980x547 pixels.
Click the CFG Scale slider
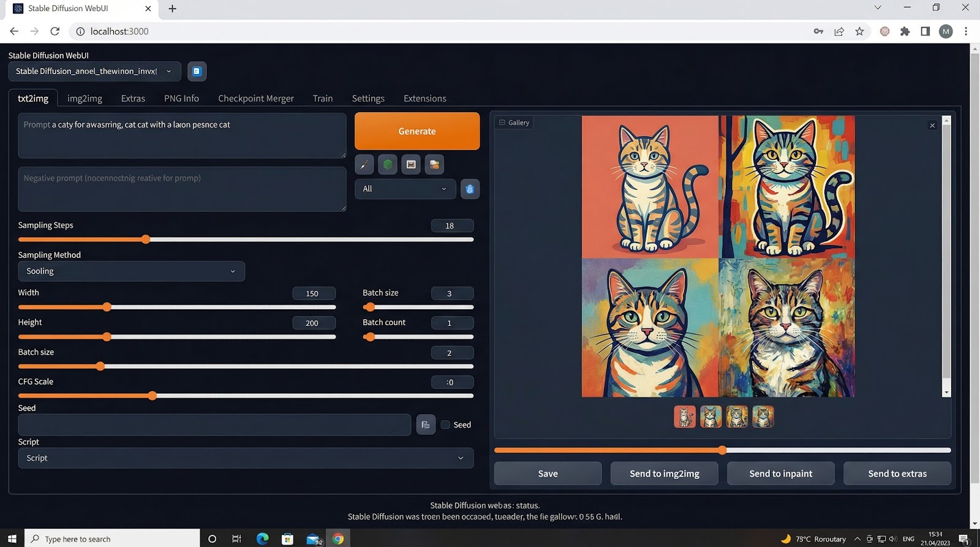[x=246, y=396]
